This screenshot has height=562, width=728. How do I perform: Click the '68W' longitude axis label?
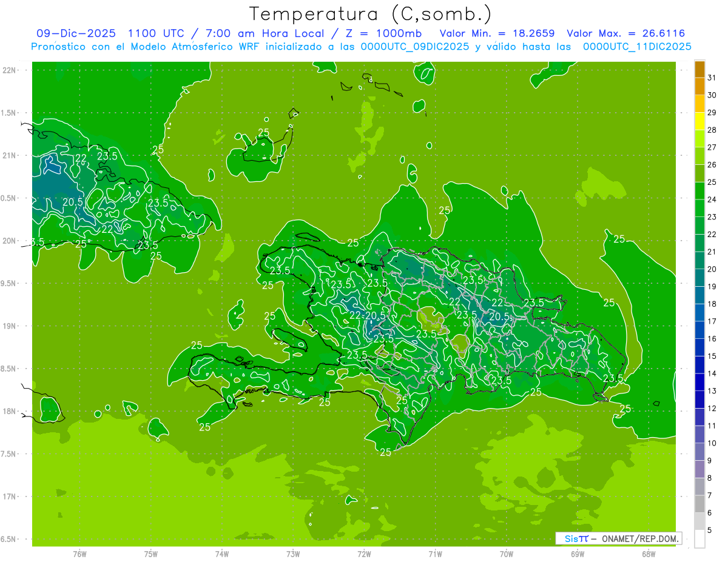pos(649,554)
